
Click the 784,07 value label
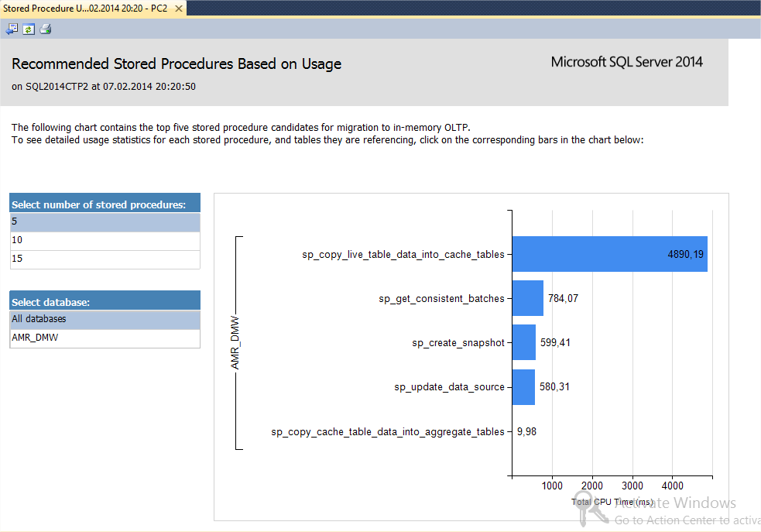coord(563,298)
